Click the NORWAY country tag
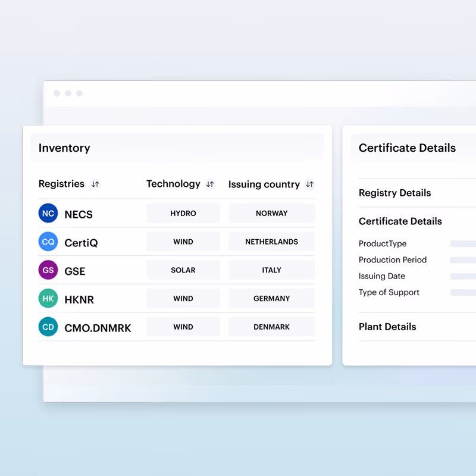476x476 pixels. click(272, 214)
